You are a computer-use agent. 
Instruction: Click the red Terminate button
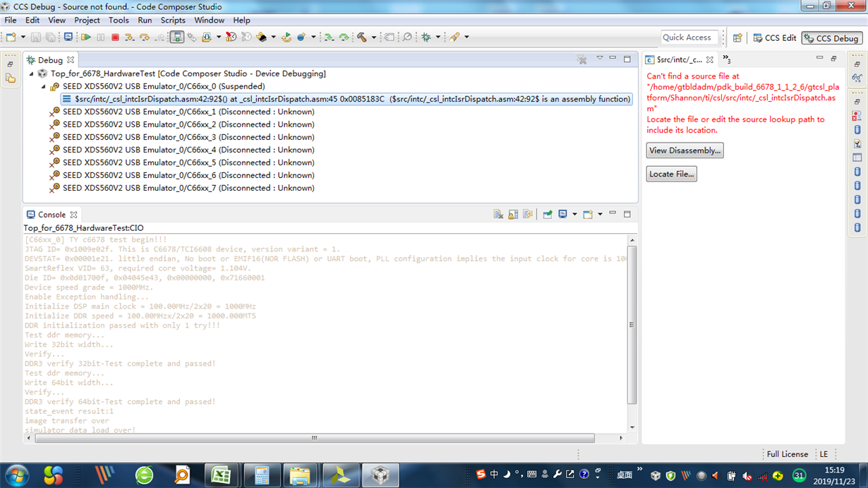[115, 37]
